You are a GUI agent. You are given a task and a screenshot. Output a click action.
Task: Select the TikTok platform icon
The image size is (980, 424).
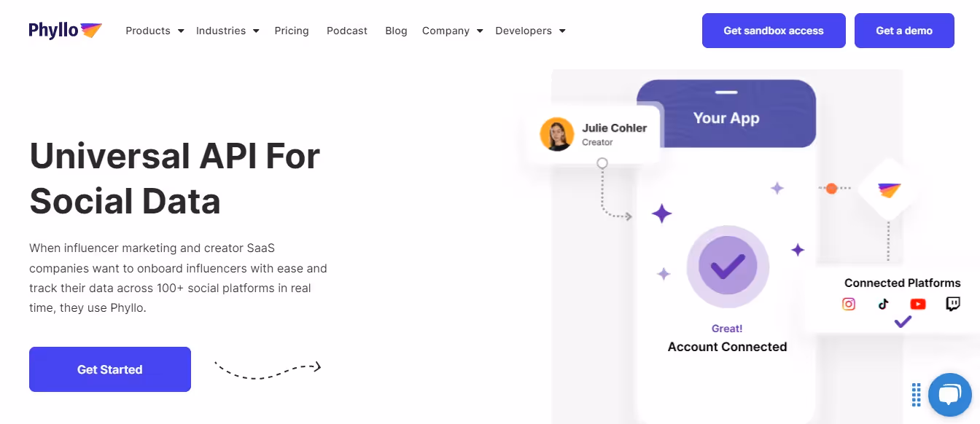(883, 304)
